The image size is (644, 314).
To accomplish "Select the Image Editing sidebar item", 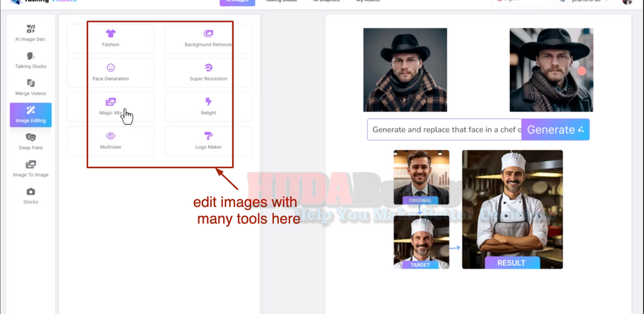I will (x=31, y=115).
